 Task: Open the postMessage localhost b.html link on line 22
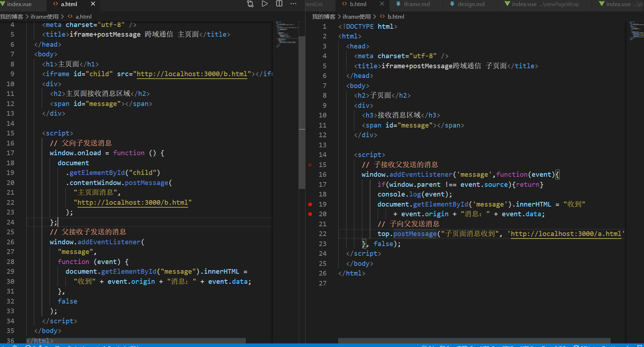click(133, 203)
